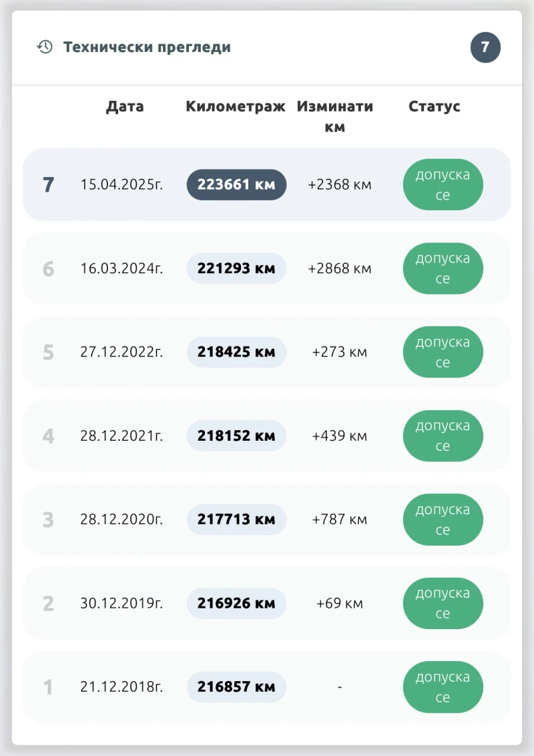Select the 223661 км mileage badge
The height and width of the screenshot is (756, 534).
pyautogui.click(x=236, y=184)
